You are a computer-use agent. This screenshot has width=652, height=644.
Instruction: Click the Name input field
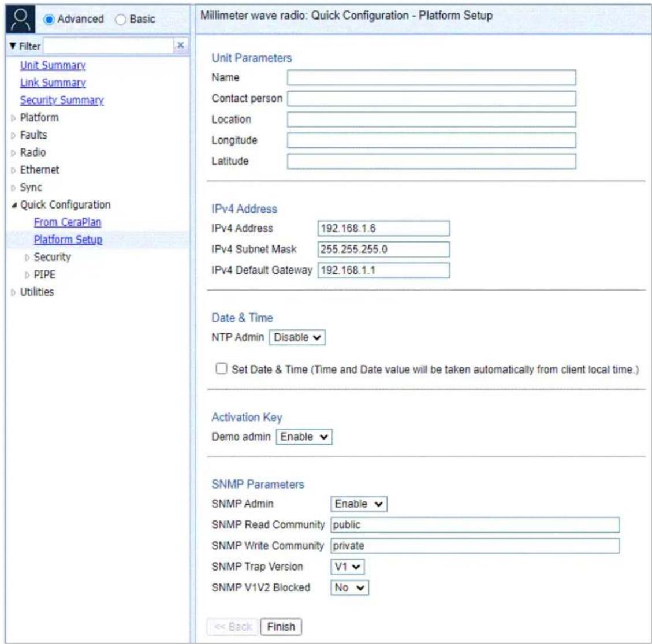(431, 78)
